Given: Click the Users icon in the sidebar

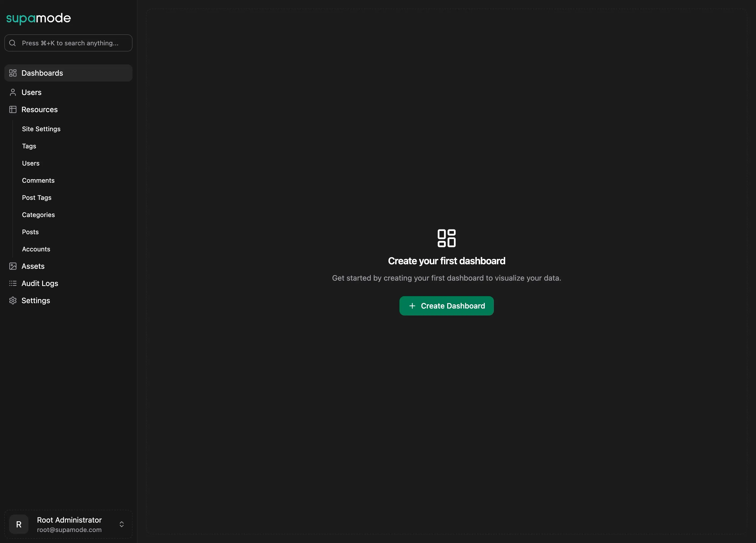Looking at the screenshot, I should pos(13,92).
